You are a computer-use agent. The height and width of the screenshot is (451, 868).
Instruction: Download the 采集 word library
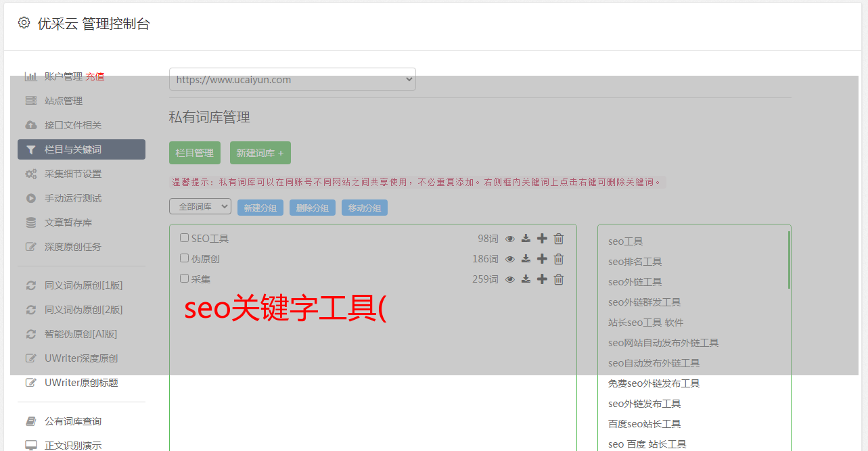pyautogui.click(x=526, y=279)
